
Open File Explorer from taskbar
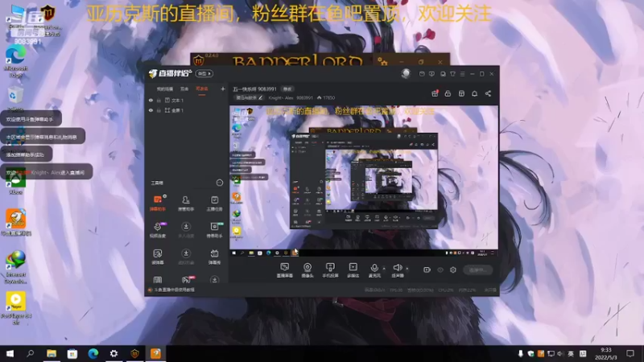click(x=52, y=353)
